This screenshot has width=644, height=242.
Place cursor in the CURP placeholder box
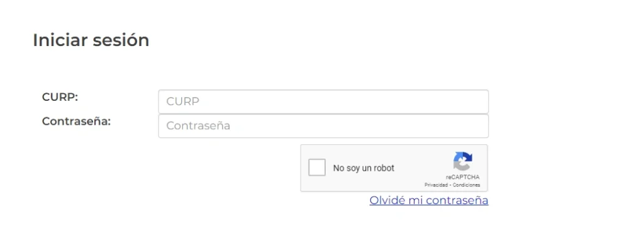pos(323,101)
